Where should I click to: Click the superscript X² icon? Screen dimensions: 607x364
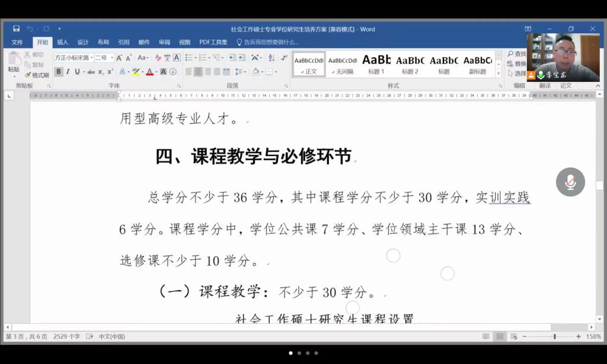tap(110, 72)
